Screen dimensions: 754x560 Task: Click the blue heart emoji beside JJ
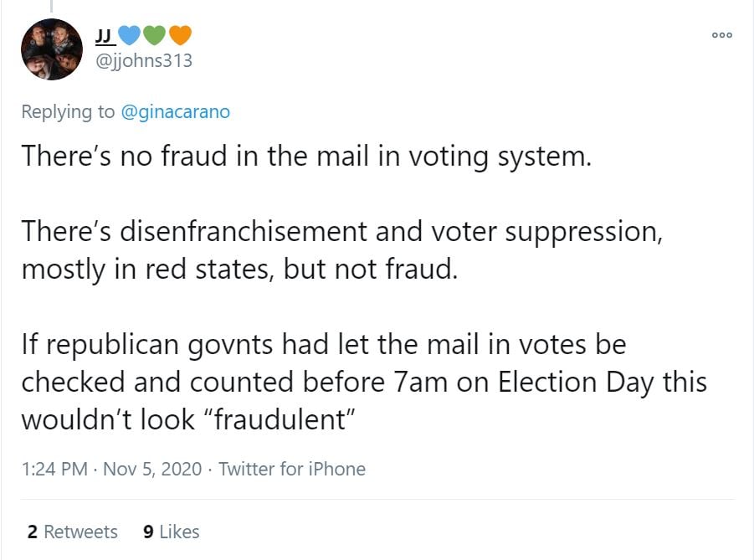(128, 35)
